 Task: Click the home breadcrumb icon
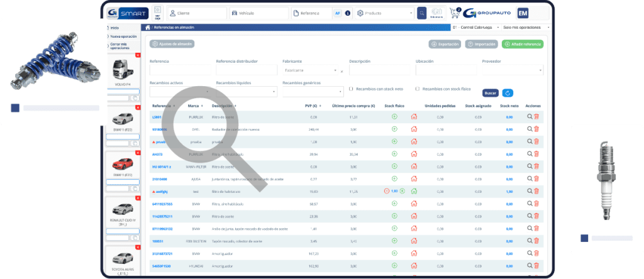[148, 28]
